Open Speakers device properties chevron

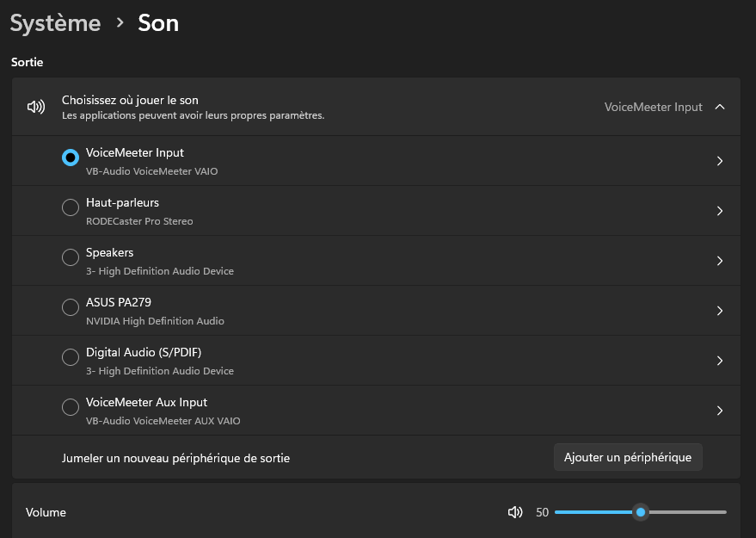pos(720,261)
